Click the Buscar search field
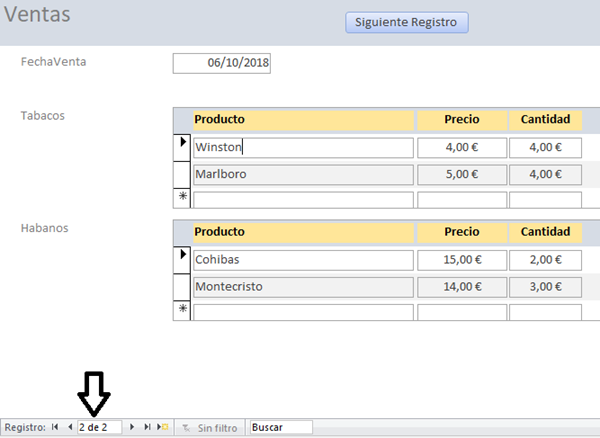 pos(281,427)
